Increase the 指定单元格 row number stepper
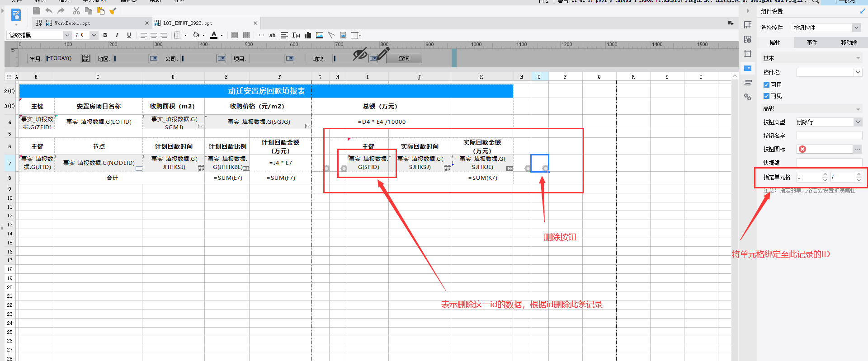The width and height of the screenshot is (868, 361). pos(859,175)
